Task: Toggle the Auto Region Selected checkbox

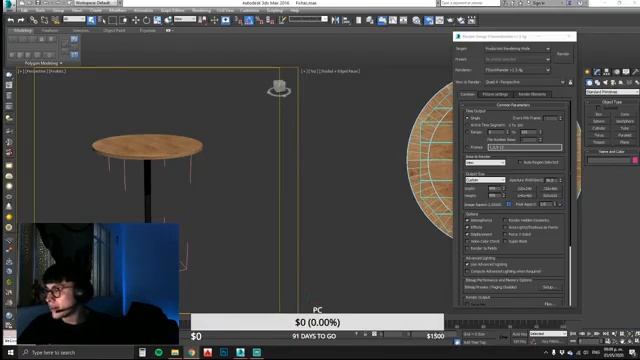Action: pyautogui.click(x=520, y=162)
